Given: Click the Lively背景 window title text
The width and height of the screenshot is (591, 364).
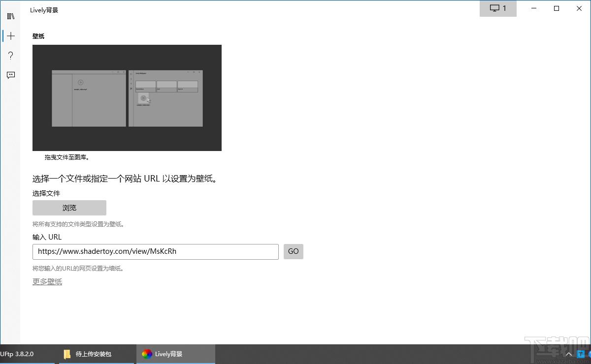Looking at the screenshot, I should point(44,10).
